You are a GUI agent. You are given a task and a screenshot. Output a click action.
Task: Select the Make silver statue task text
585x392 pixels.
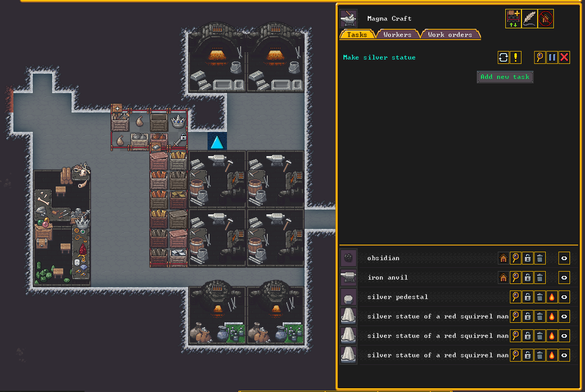click(x=379, y=57)
